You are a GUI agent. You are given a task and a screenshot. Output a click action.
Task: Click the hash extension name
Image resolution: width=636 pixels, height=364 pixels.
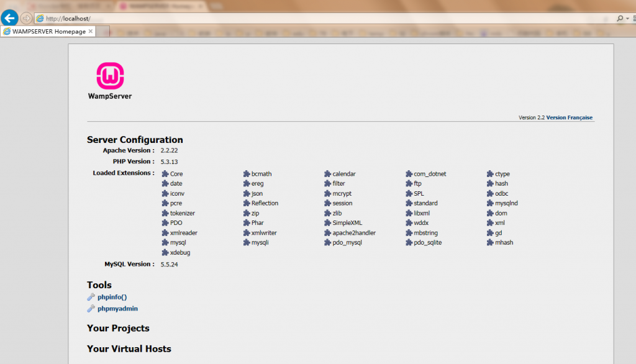tap(501, 183)
